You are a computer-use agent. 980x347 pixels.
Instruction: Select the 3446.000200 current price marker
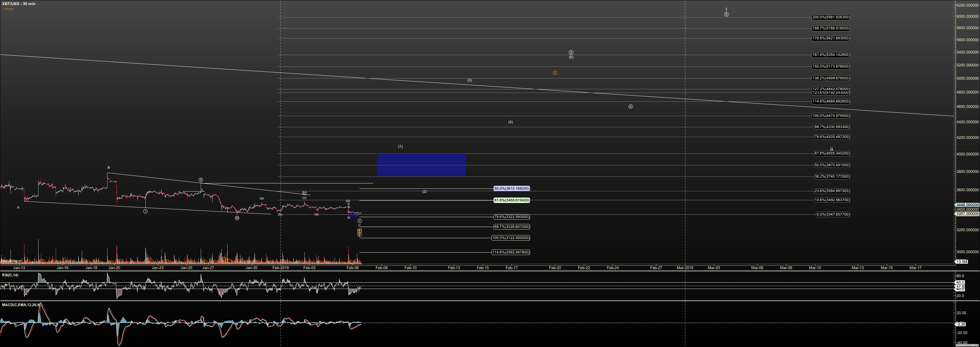coord(967,205)
